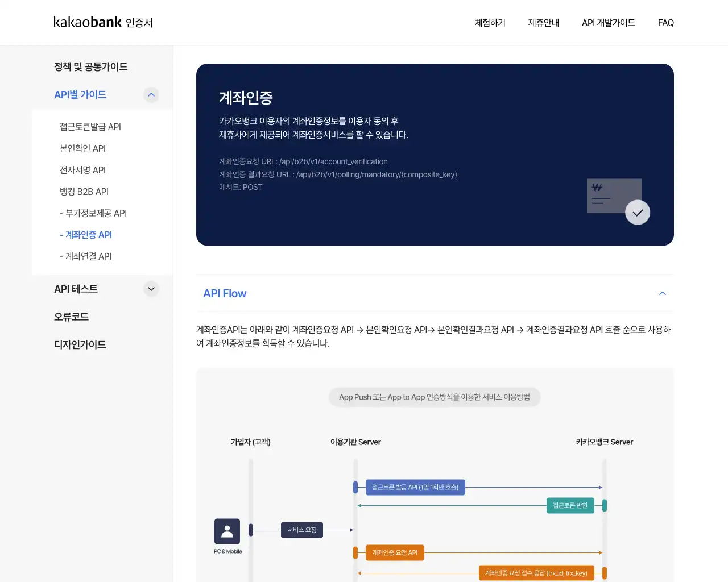The width and height of the screenshot is (728, 582).
Task: Select 접근토큰발급 API in sidebar
Action: click(90, 127)
